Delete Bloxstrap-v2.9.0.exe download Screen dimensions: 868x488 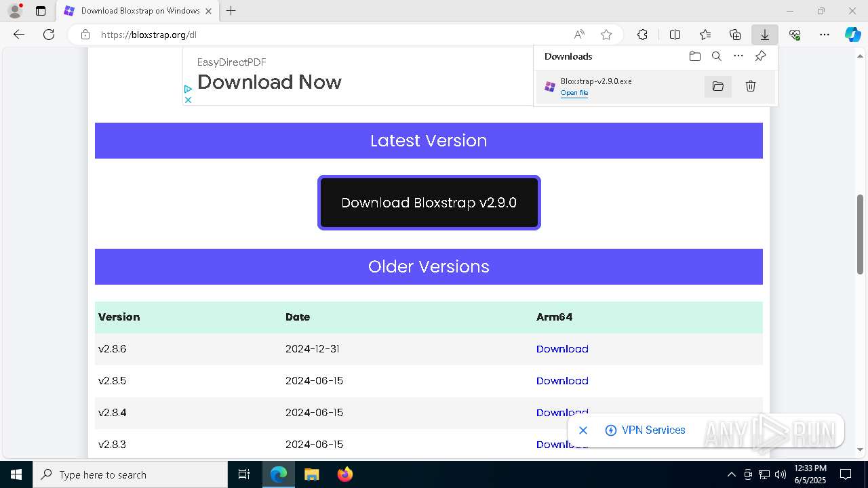point(751,86)
